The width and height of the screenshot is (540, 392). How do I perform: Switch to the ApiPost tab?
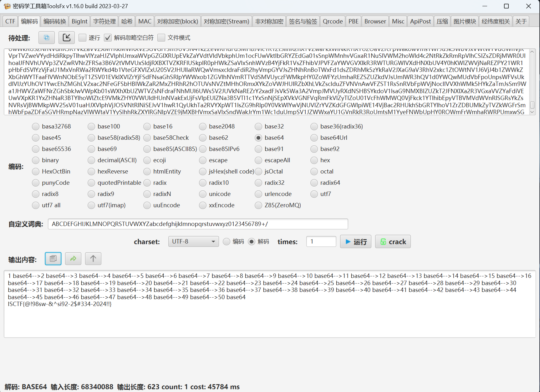coord(420,21)
